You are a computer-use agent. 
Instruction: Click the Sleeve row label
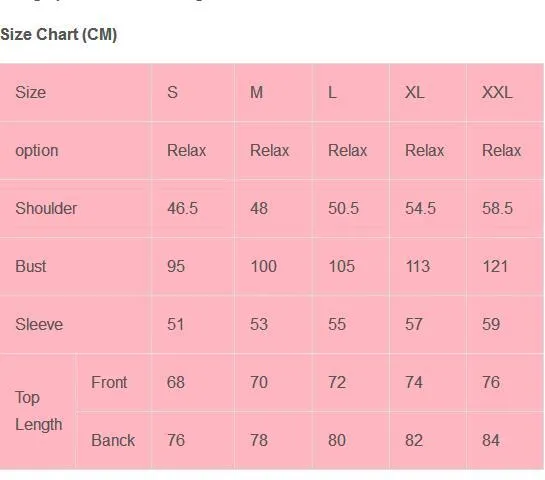(x=39, y=324)
